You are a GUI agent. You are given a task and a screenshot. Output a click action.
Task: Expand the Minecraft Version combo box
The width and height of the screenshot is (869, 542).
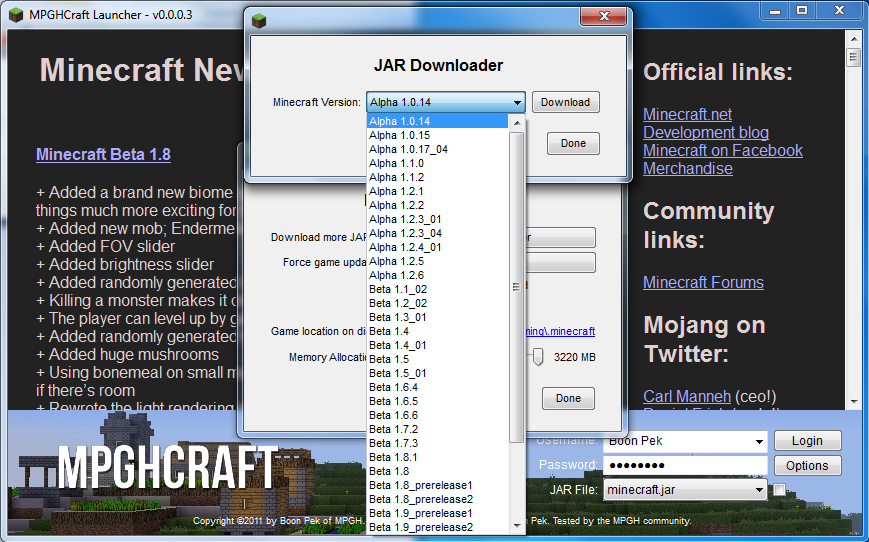pyautogui.click(x=446, y=102)
